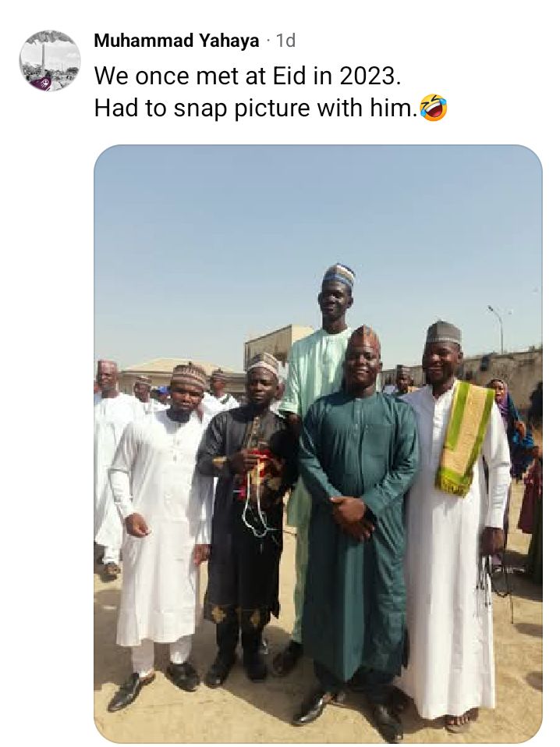Open Muhammad Yahaya's profile picture avatar
Viewport: 560px width, 747px height.
click(49, 61)
